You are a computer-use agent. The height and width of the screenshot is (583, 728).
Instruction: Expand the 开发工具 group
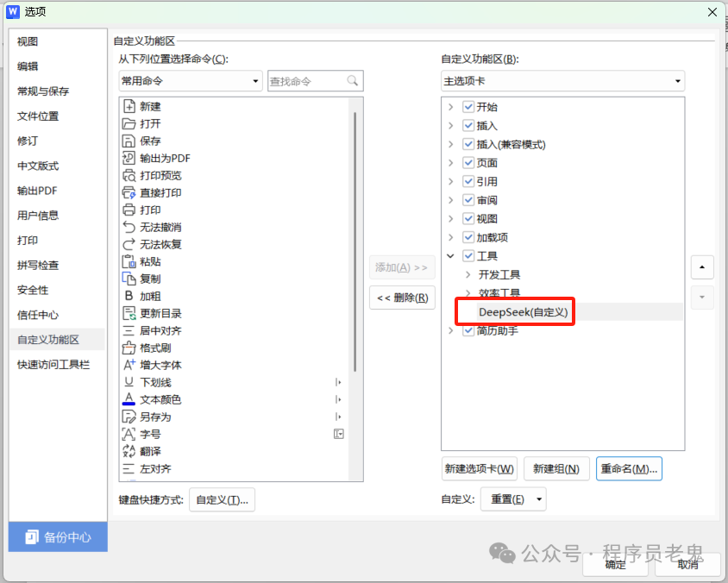(x=468, y=274)
